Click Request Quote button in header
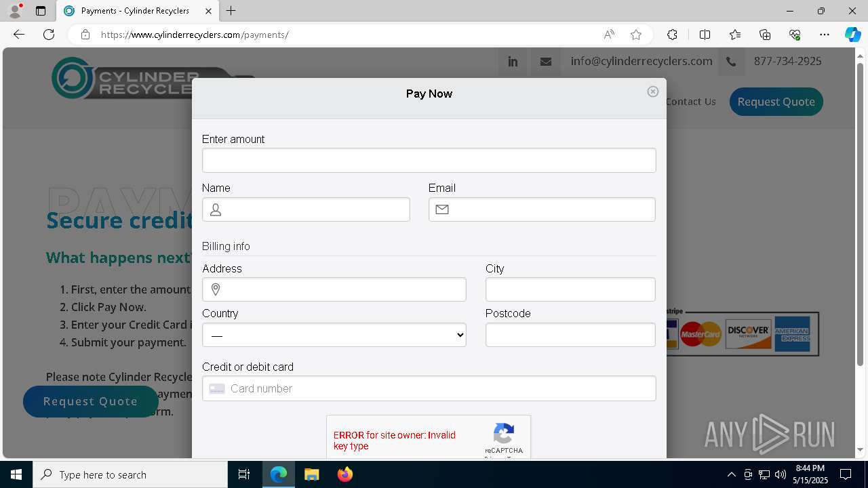Viewport: 868px width, 488px height. [x=776, y=102]
